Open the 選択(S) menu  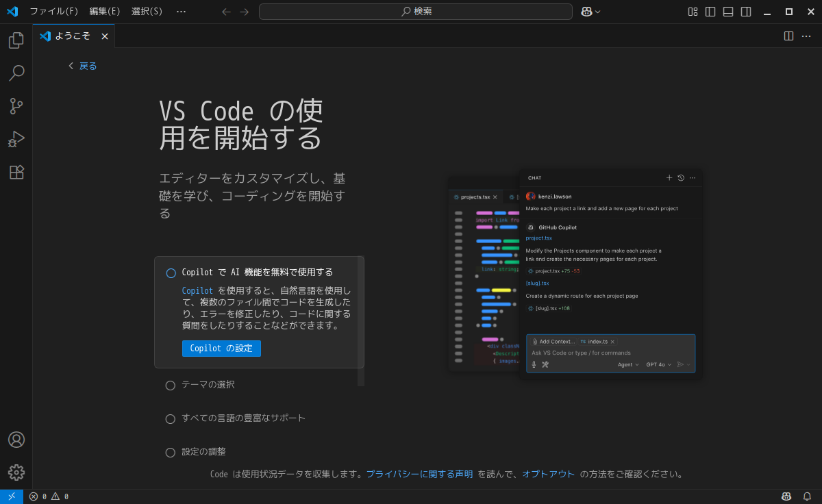(147, 12)
